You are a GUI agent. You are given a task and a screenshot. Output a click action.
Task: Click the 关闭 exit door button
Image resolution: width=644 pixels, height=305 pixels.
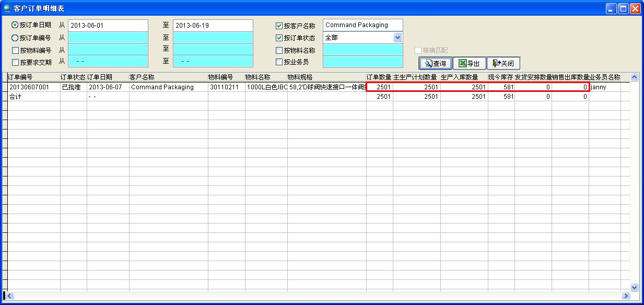tap(503, 63)
